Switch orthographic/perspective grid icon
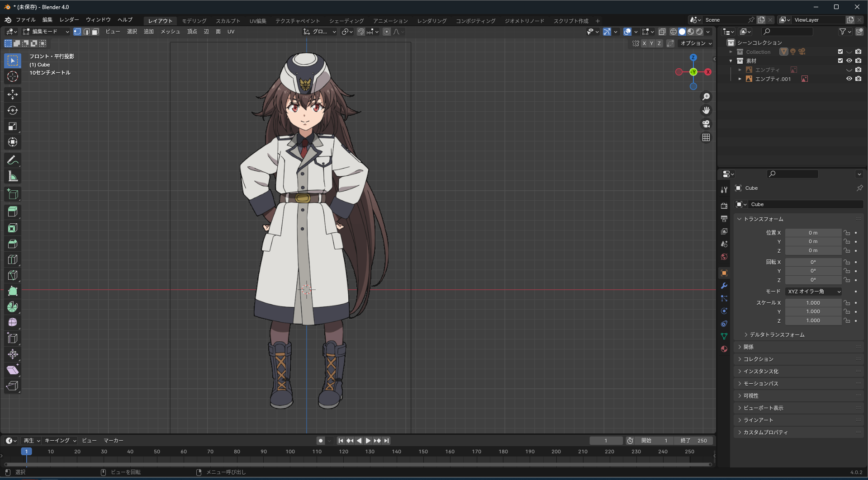Viewport: 868px width, 480px height. pos(706,137)
